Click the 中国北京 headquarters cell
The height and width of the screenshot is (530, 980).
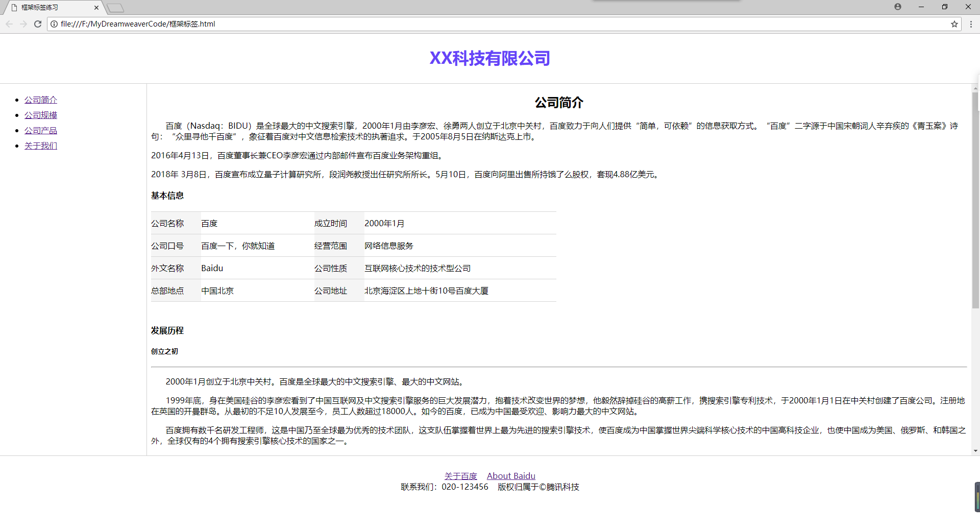[217, 291]
